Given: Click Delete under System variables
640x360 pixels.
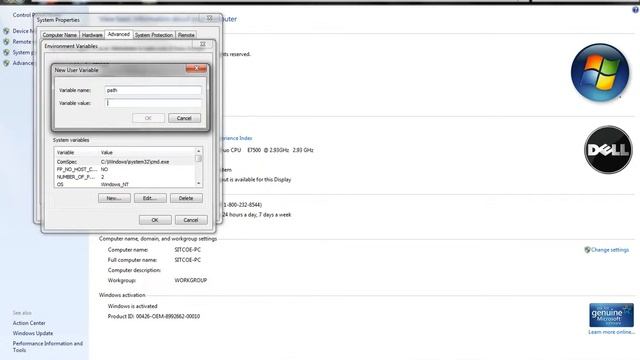Looking at the screenshot, I should click(186, 198).
